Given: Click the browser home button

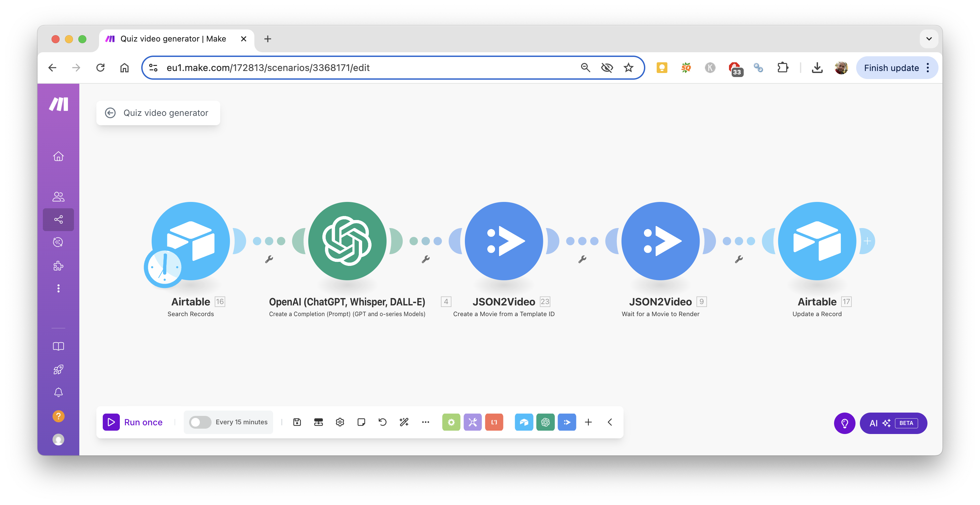Looking at the screenshot, I should pyautogui.click(x=125, y=68).
